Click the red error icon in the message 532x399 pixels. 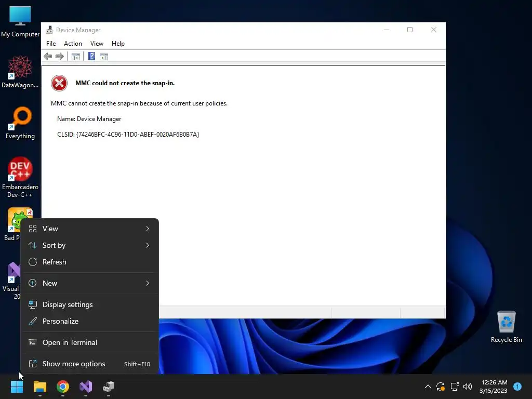pos(59,83)
